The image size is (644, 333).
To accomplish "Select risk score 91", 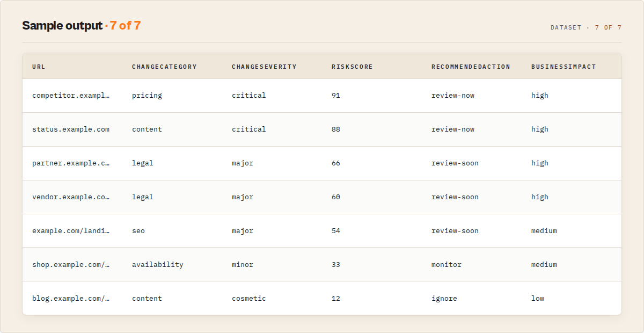I will point(336,96).
